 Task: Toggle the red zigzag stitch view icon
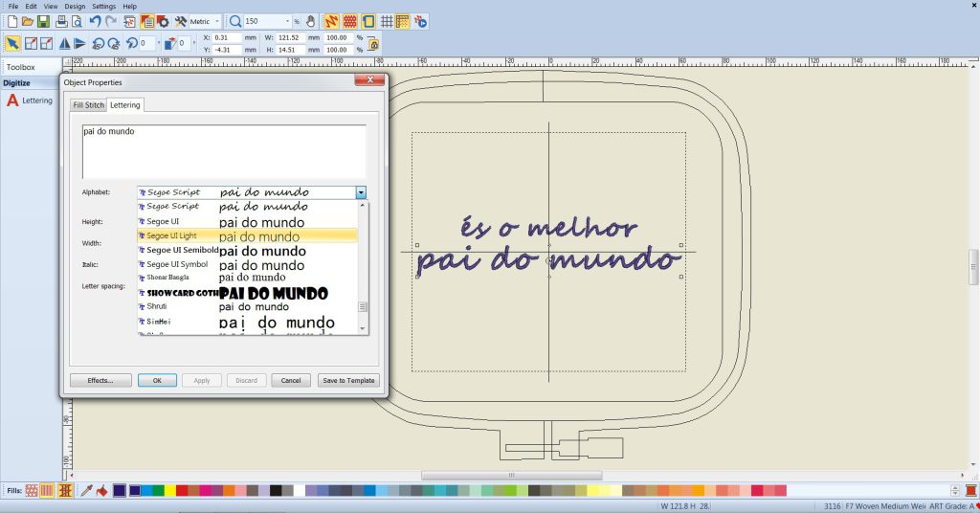331,21
